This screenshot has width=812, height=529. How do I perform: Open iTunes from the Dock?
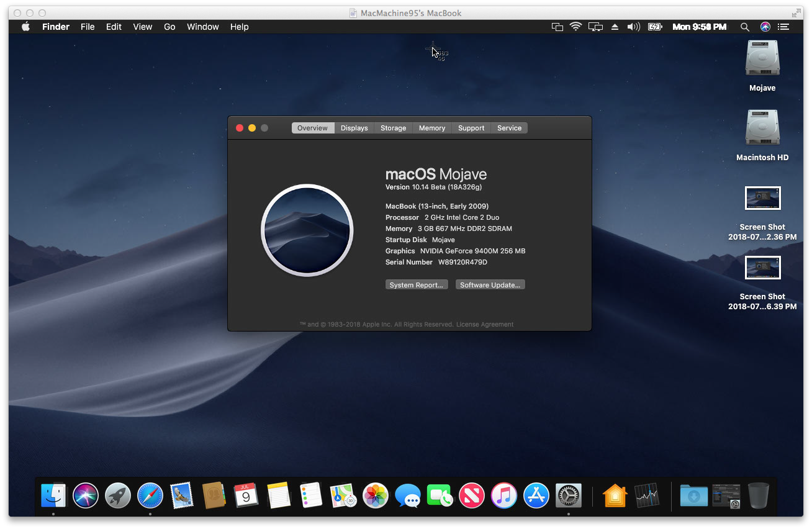point(504,495)
